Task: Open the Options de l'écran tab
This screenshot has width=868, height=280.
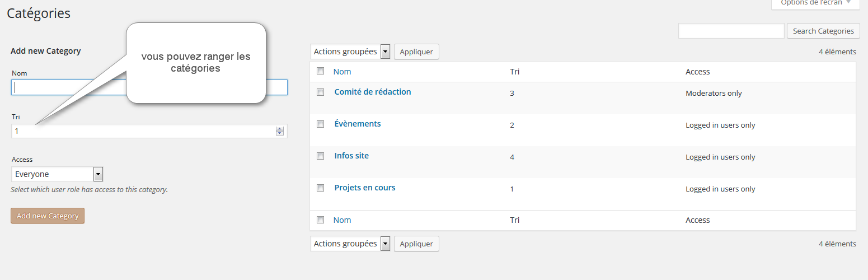Action: 815,3
